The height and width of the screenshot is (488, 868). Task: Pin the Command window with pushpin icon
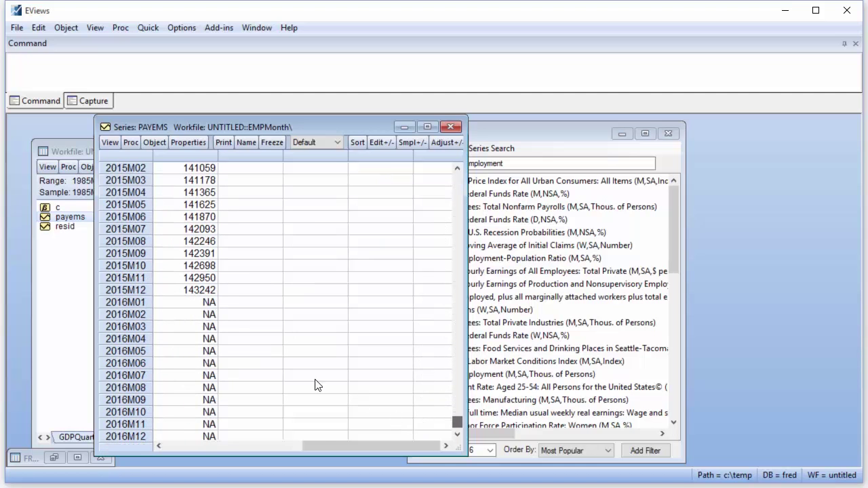tap(844, 43)
